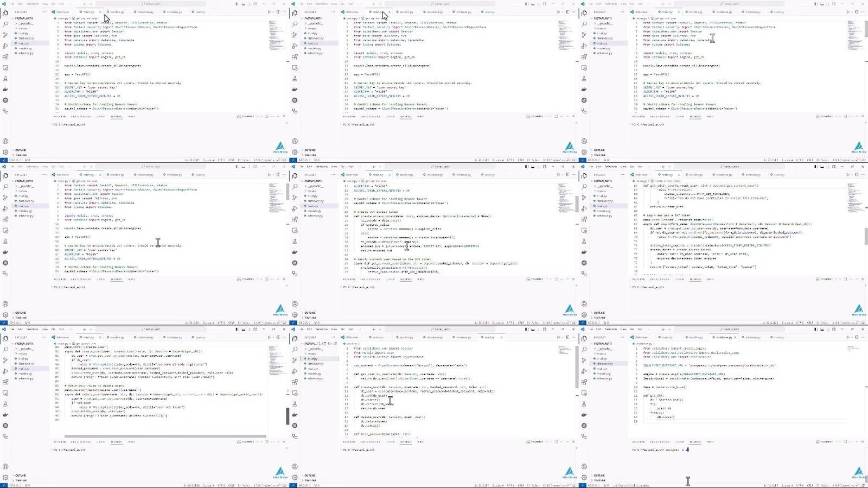868x488 pixels.
Task: Toggle secondary side bar in crud.py frame
Action: click(x=538, y=329)
